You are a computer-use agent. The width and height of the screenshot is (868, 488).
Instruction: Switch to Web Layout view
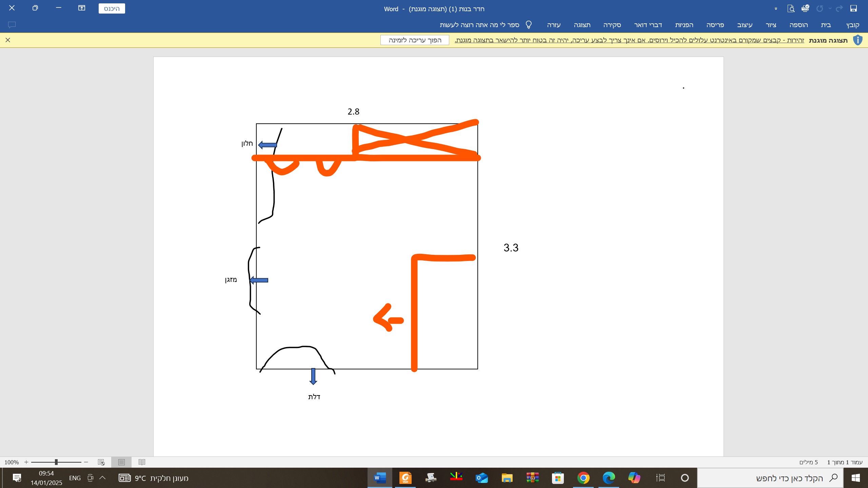coord(101,462)
